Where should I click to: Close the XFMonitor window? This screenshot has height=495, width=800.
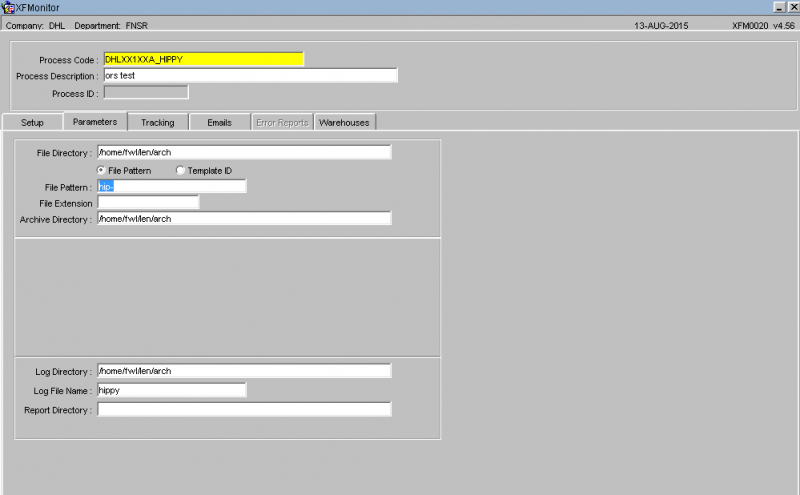coord(793,7)
